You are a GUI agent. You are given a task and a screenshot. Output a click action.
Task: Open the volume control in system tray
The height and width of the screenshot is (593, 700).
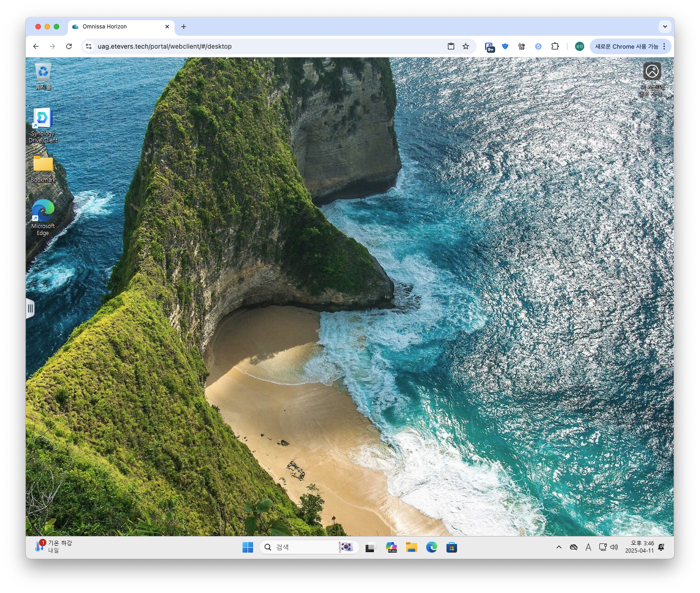click(x=614, y=547)
